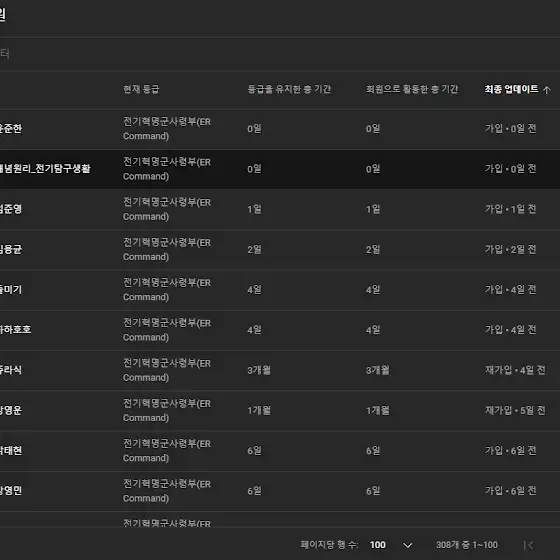The height and width of the screenshot is (560, 560).
Task: Open the member name 하하호호
Action: (15, 329)
